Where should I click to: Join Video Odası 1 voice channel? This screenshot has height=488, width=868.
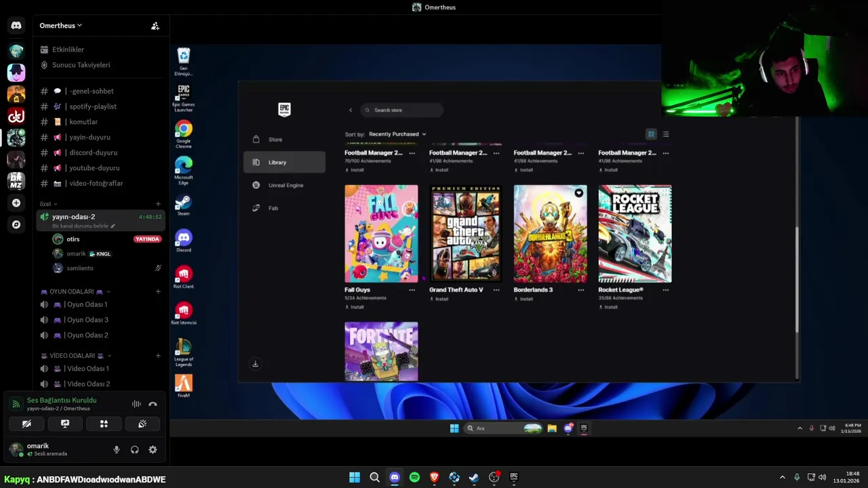click(100, 369)
